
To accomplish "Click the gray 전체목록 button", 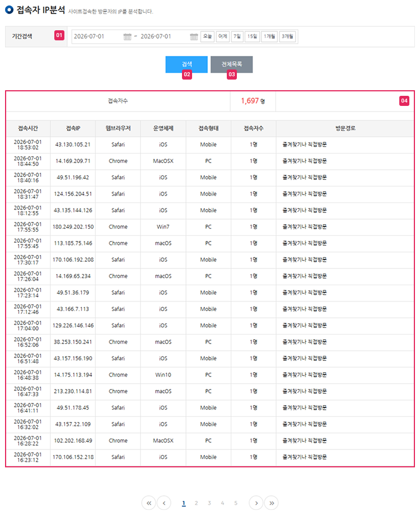I will [x=232, y=64].
